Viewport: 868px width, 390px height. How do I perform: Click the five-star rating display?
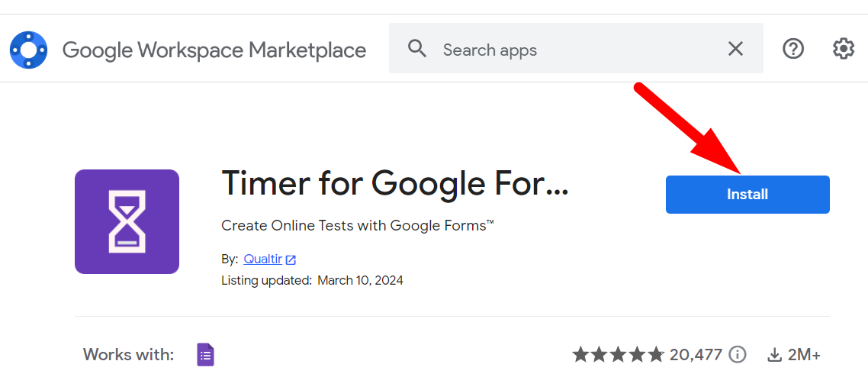[x=618, y=354]
